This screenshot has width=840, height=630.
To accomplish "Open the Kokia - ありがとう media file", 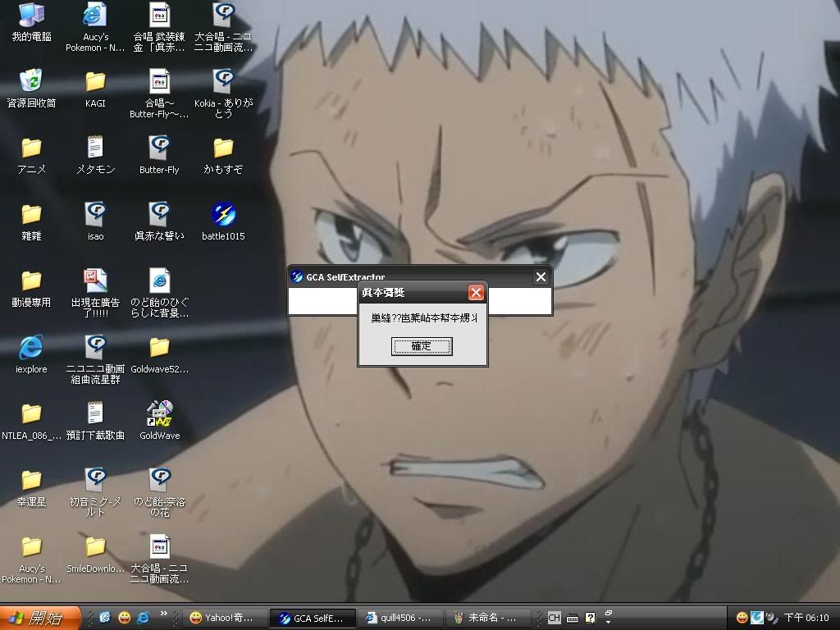I will coord(223,94).
